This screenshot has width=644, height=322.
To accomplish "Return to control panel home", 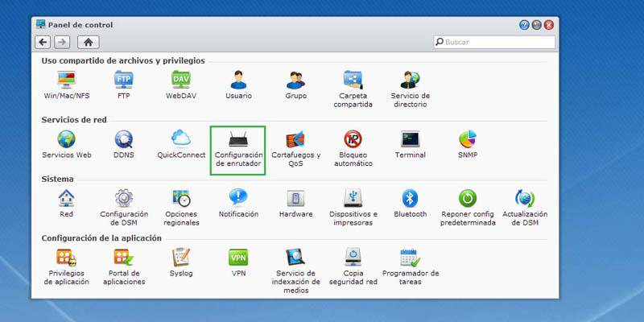I will (89, 42).
